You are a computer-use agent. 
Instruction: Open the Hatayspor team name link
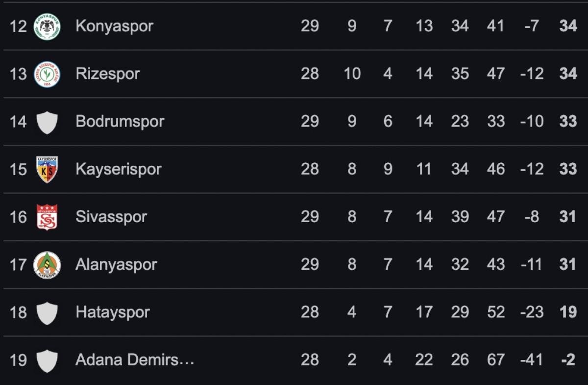click(113, 312)
